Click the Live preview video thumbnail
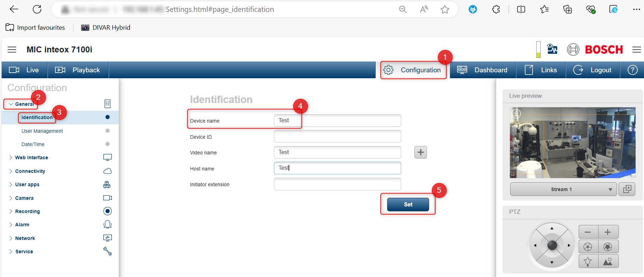The image size is (644, 277). (x=572, y=143)
